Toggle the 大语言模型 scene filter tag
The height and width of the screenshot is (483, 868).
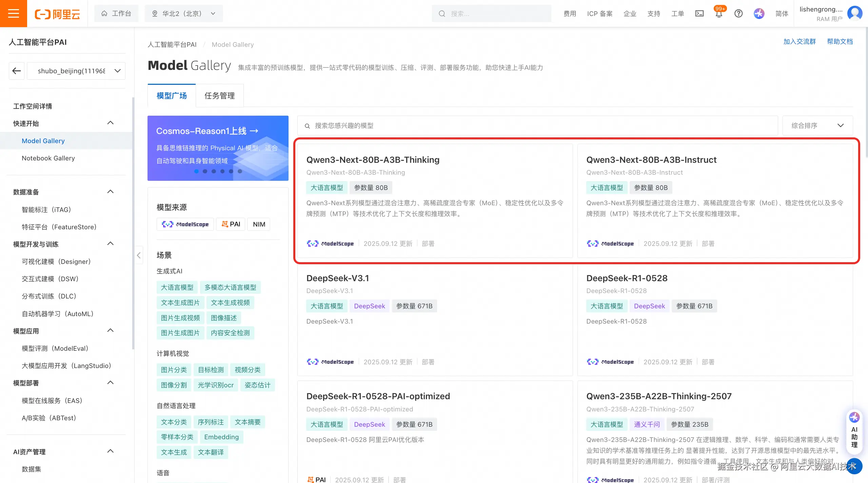click(x=177, y=287)
